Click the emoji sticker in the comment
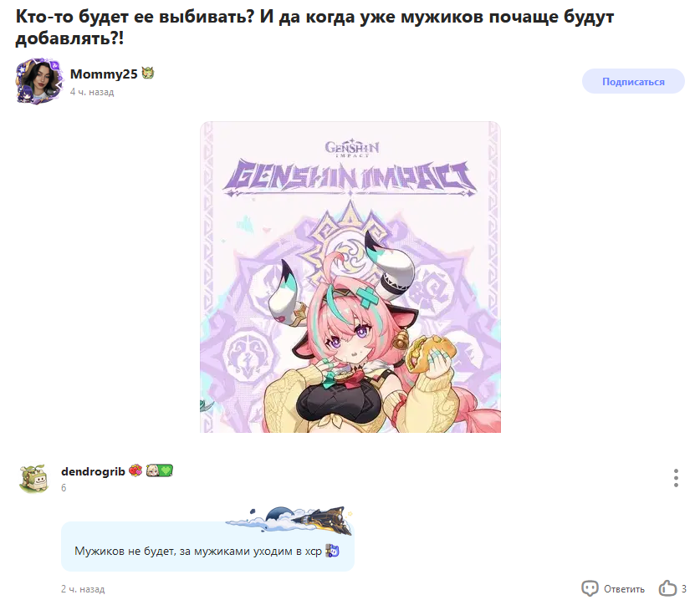700x600 pixels. pos(332,551)
